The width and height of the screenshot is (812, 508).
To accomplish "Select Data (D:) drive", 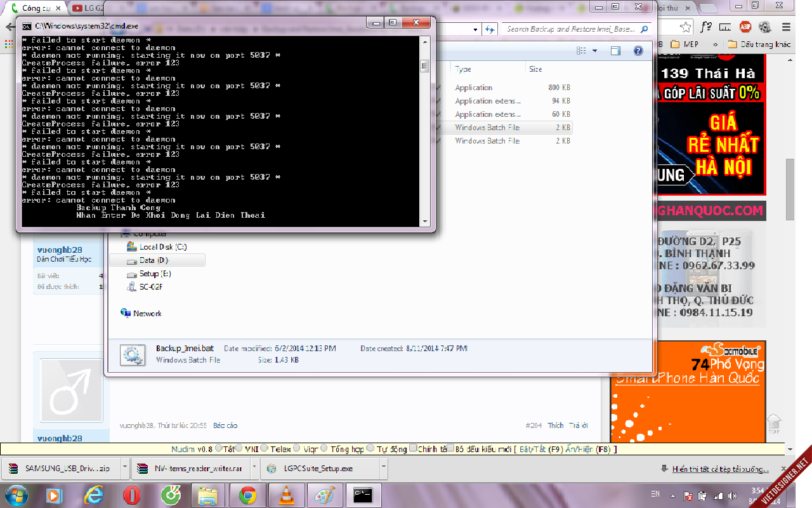I will click(157, 260).
